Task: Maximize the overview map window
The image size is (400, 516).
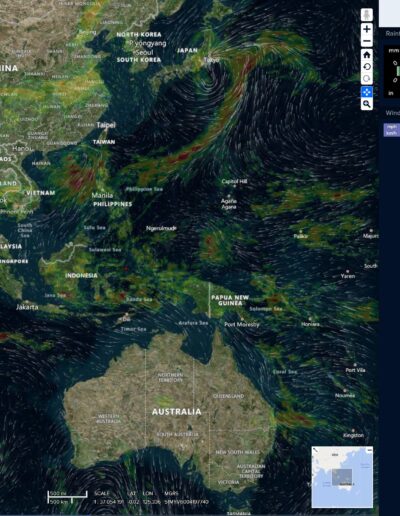Action: pyautogui.click(x=369, y=450)
